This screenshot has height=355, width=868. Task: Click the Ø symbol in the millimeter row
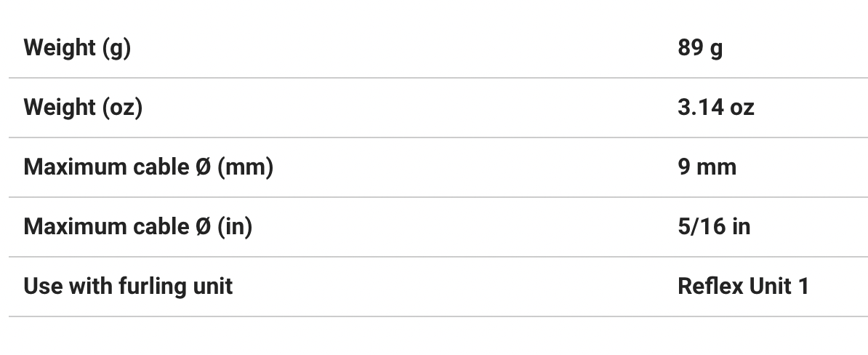(203, 167)
